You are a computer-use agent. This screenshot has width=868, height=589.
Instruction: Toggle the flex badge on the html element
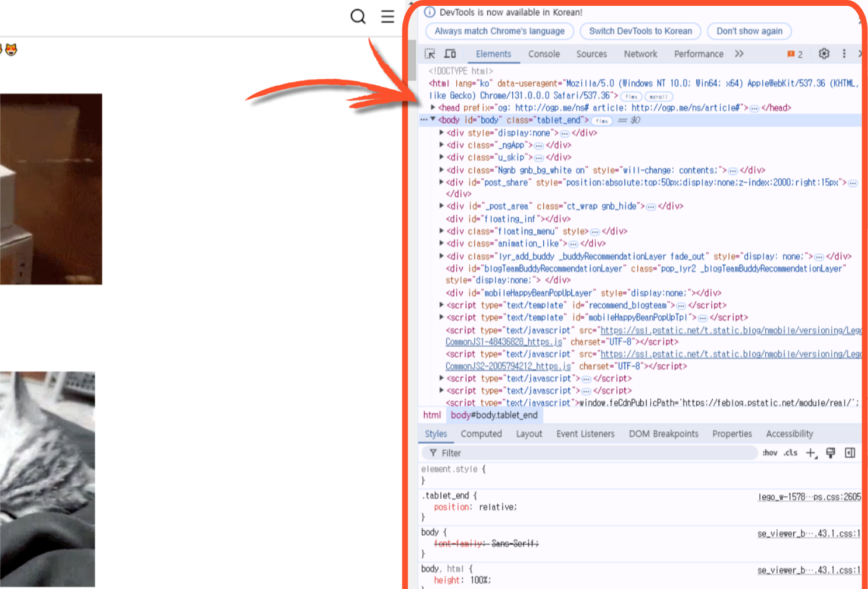point(631,97)
